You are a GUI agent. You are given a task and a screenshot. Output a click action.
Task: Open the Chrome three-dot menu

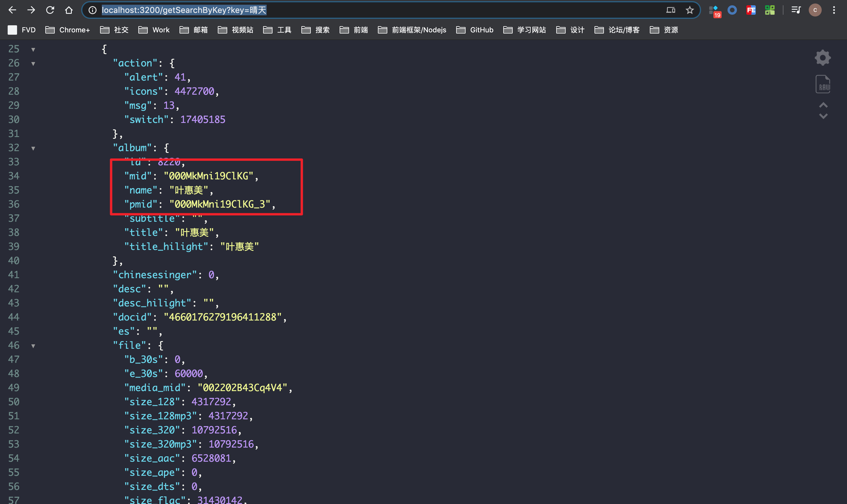[x=834, y=10]
